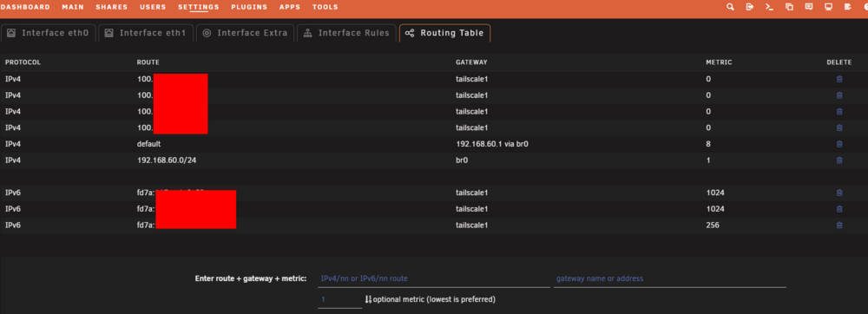The image size is (868, 314).
Task: Remove the IPv6 route with metric 256
Action: pyautogui.click(x=839, y=225)
